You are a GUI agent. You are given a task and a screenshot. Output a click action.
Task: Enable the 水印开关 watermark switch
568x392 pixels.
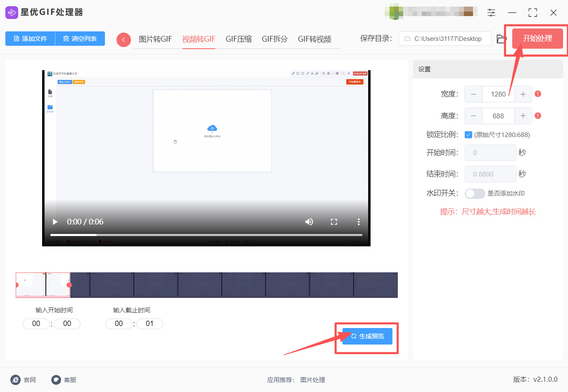pos(475,193)
